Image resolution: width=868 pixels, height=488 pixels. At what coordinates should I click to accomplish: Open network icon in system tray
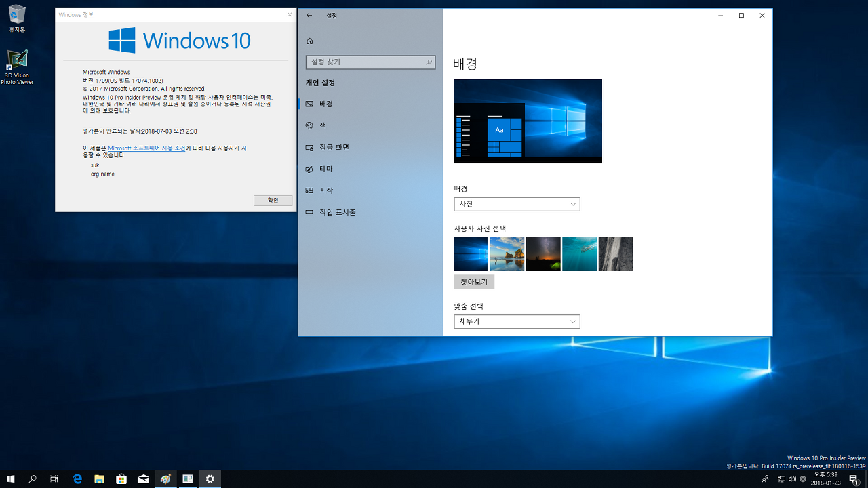pos(781,479)
